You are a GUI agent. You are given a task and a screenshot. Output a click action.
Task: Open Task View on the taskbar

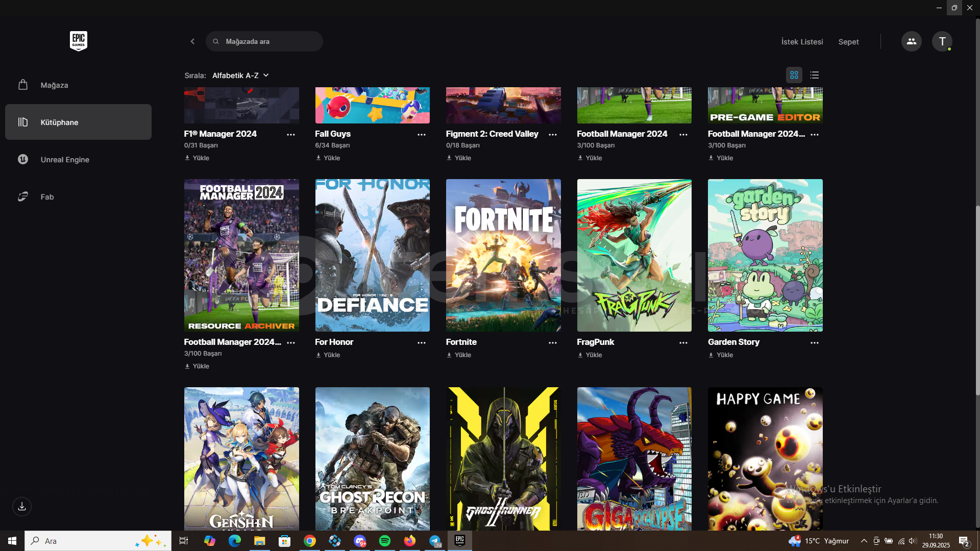coord(184,541)
